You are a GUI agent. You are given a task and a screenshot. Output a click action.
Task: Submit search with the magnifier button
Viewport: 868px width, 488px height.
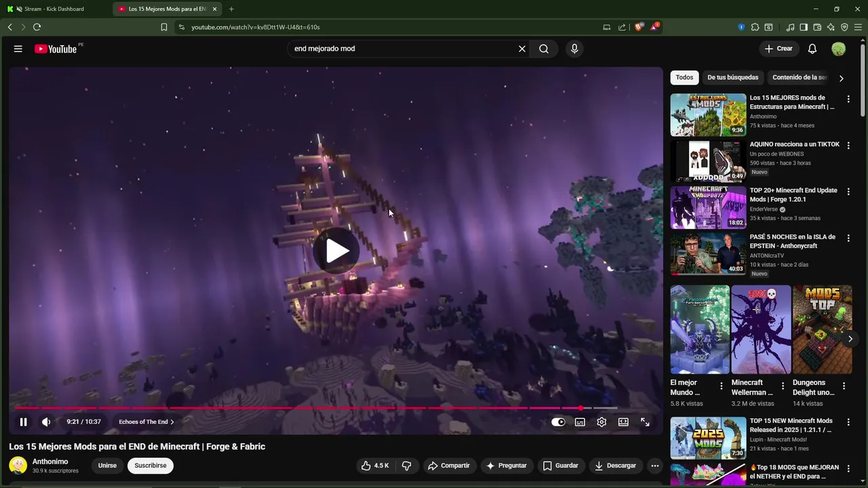pyautogui.click(x=544, y=49)
